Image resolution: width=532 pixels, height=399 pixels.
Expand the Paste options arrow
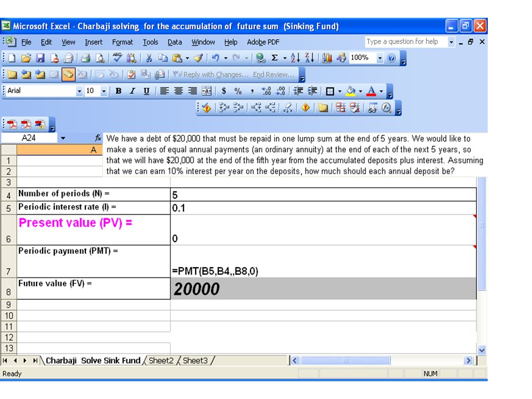pos(187,58)
